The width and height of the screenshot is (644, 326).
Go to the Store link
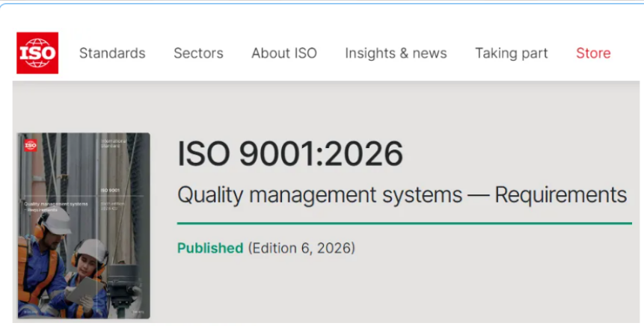coord(593,53)
